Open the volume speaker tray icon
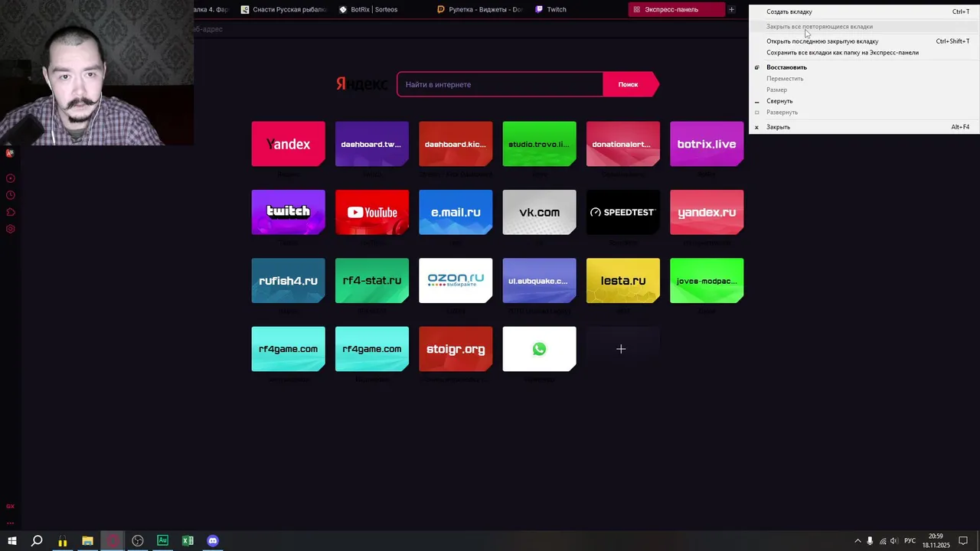The image size is (980, 551). tap(894, 541)
